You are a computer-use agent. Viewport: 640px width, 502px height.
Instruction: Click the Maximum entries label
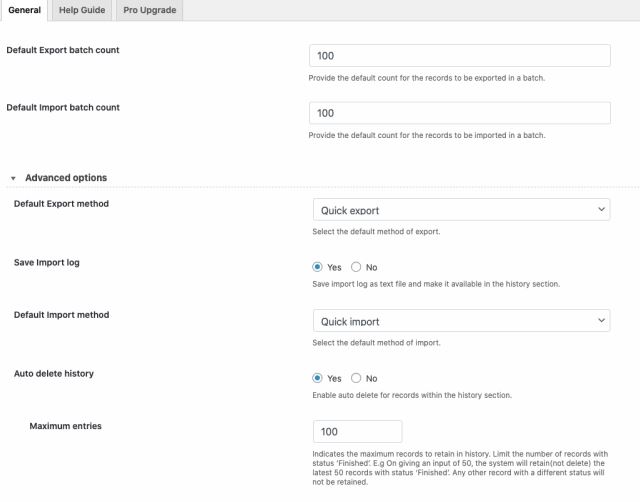point(65,426)
